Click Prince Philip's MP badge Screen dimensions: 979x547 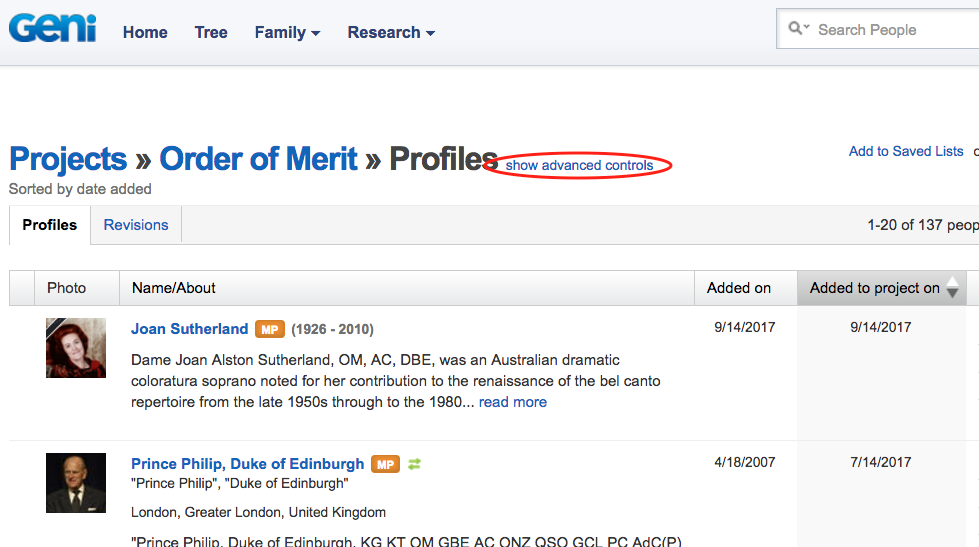click(x=385, y=464)
